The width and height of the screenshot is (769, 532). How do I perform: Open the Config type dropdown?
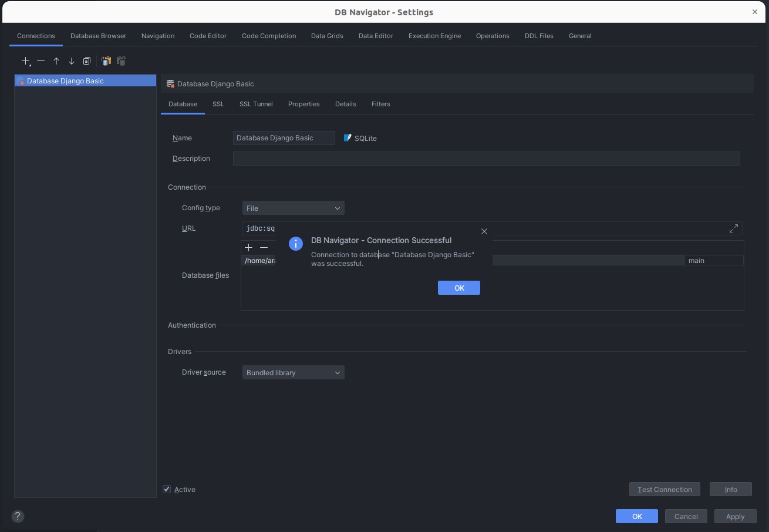(294, 208)
